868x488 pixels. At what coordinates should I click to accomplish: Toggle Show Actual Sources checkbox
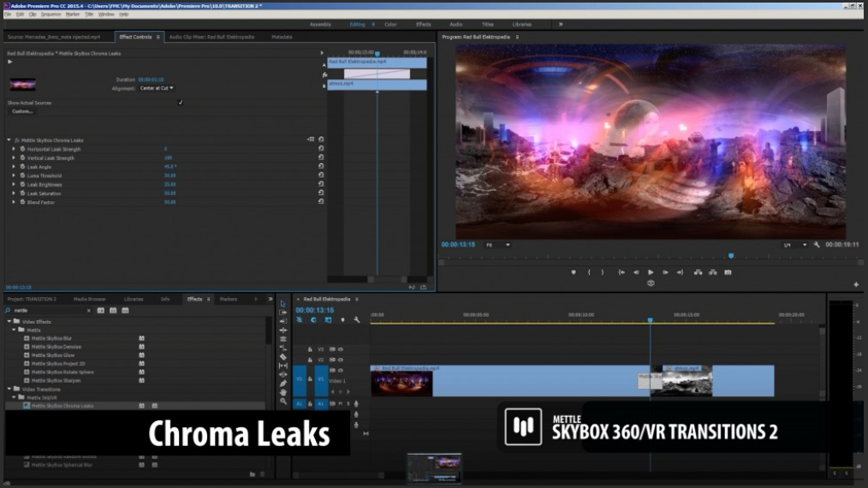[x=180, y=103]
